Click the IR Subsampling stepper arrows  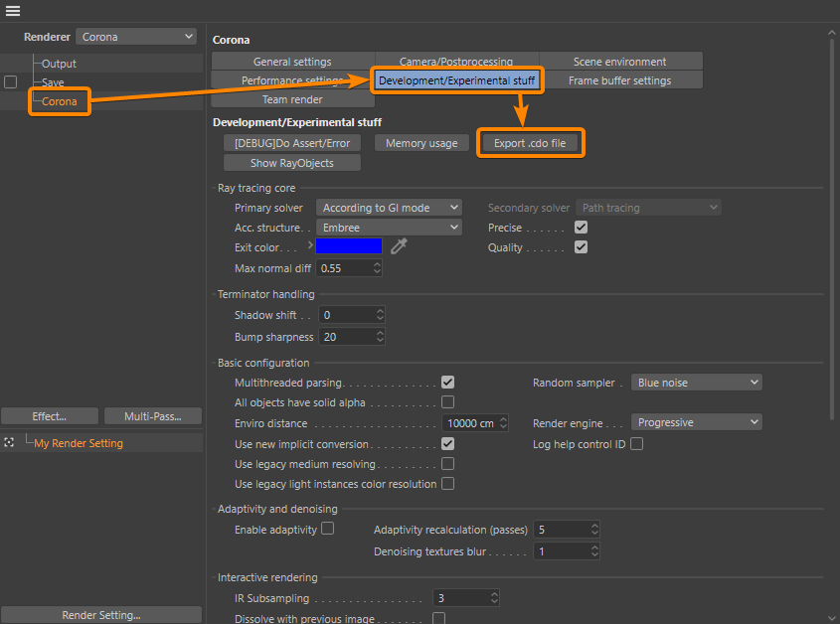click(494, 598)
